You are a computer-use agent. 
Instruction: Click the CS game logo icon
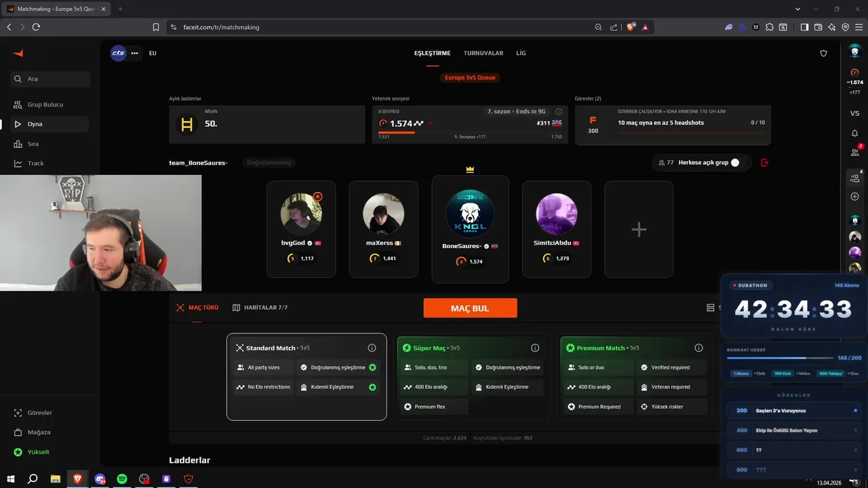(x=118, y=53)
